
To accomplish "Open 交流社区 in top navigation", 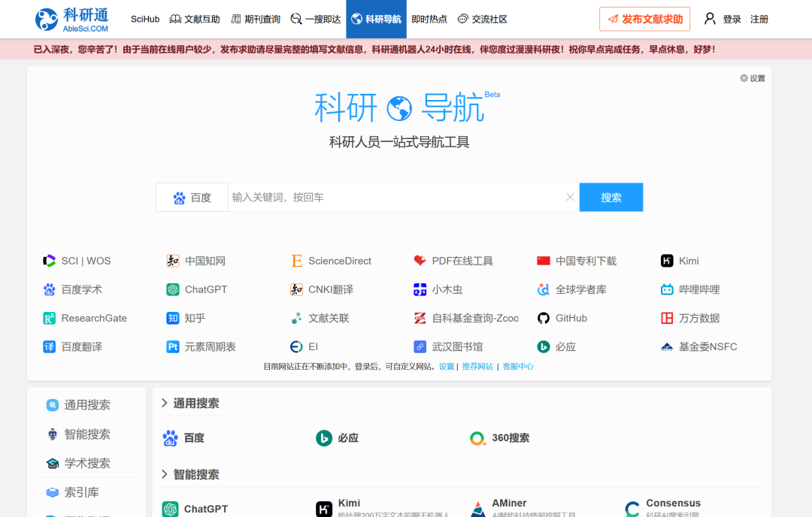I will point(482,19).
